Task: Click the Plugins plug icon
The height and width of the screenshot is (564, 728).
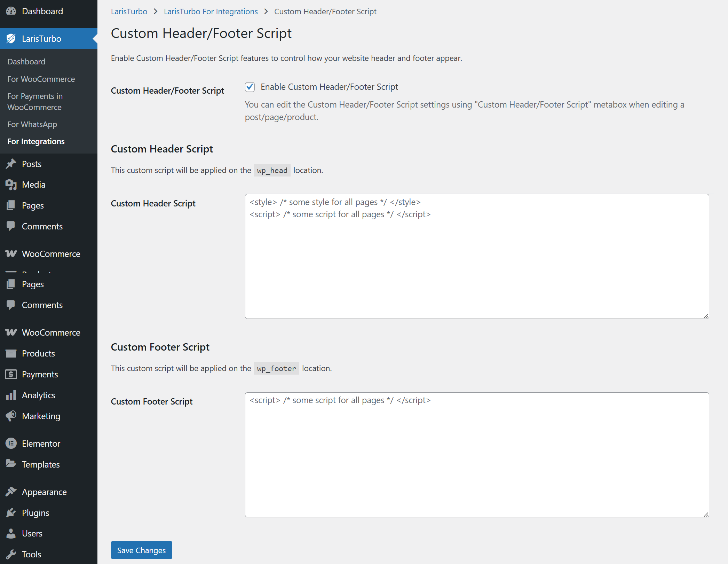Action: [11, 513]
